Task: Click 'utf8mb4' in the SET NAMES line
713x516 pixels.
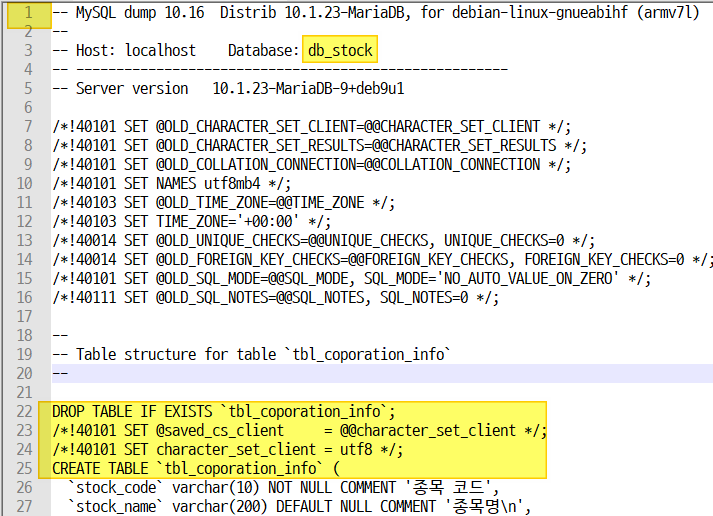Action: pos(232,183)
